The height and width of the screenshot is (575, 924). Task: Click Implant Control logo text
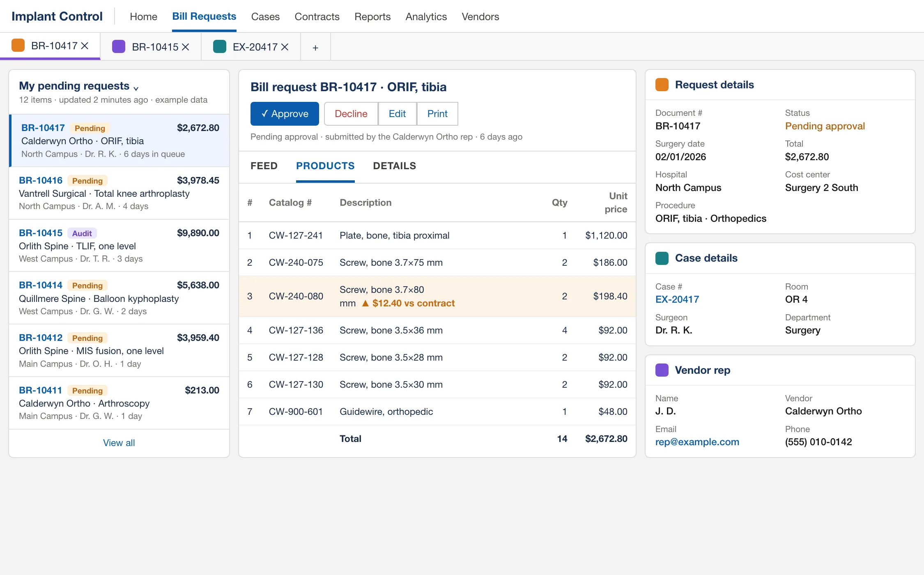click(x=57, y=16)
